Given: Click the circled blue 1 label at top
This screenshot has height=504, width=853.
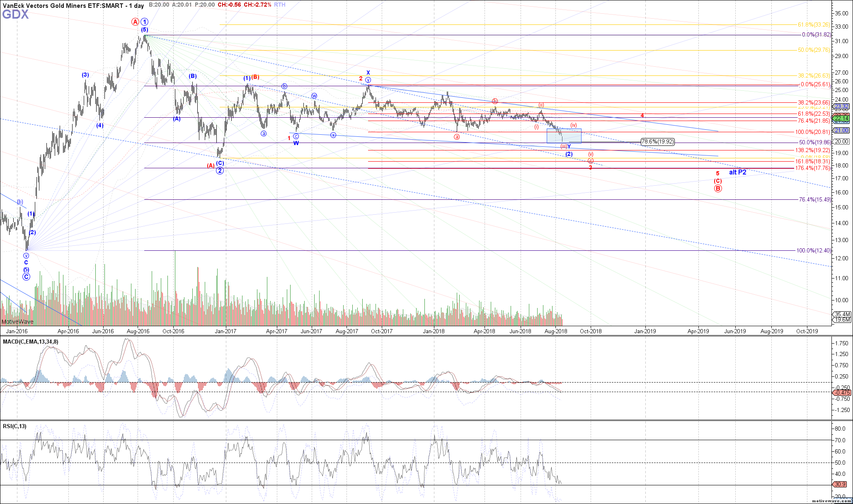Looking at the screenshot, I should (144, 22).
